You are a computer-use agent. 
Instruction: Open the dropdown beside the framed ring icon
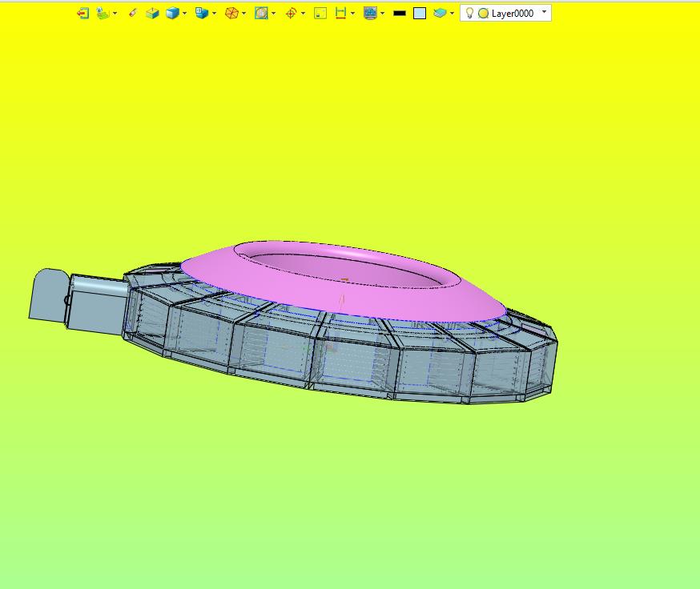pyautogui.click(x=274, y=14)
